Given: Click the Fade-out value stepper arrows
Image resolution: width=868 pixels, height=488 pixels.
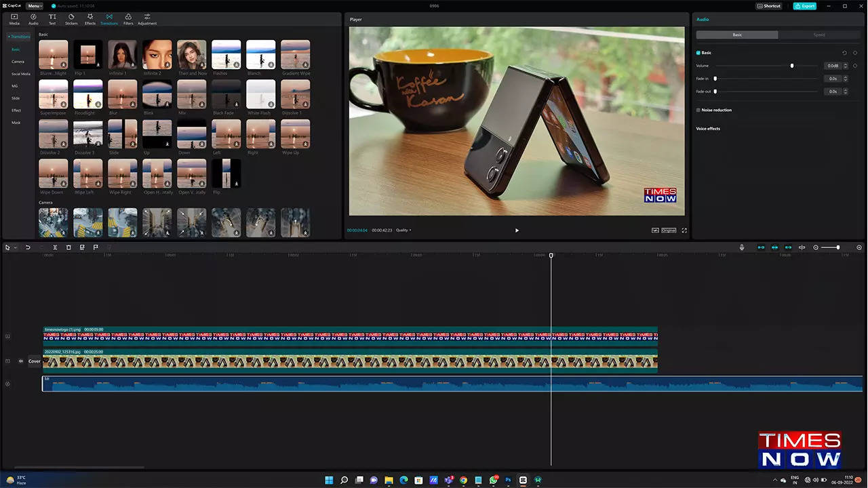Looking at the screenshot, I should 845,91.
